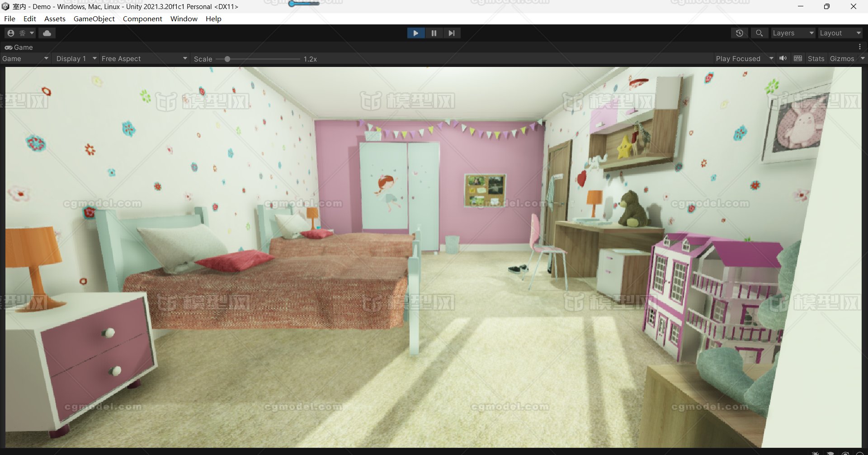Step forward one frame
868x455 pixels.
(451, 33)
